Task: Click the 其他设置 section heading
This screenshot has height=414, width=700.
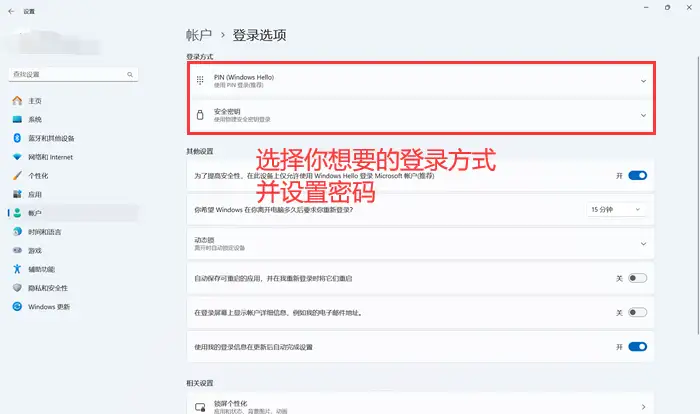Action: 200,151
